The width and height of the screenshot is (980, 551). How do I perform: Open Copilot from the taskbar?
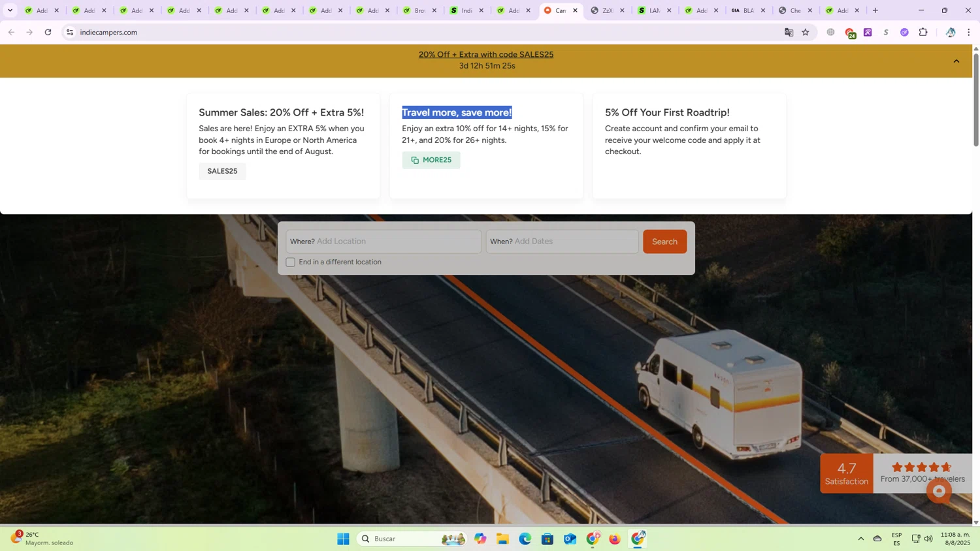coord(481,539)
